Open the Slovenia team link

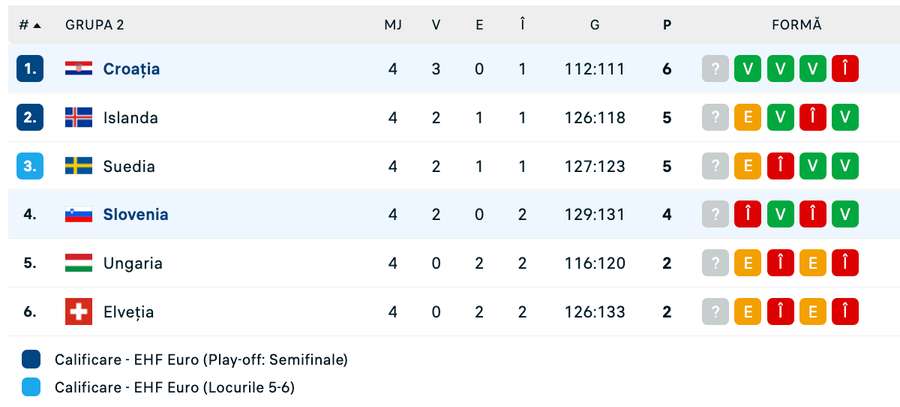tap(135, 215)
